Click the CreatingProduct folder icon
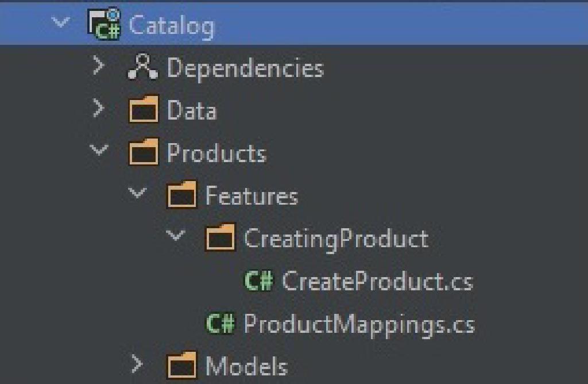 point(220,239)
